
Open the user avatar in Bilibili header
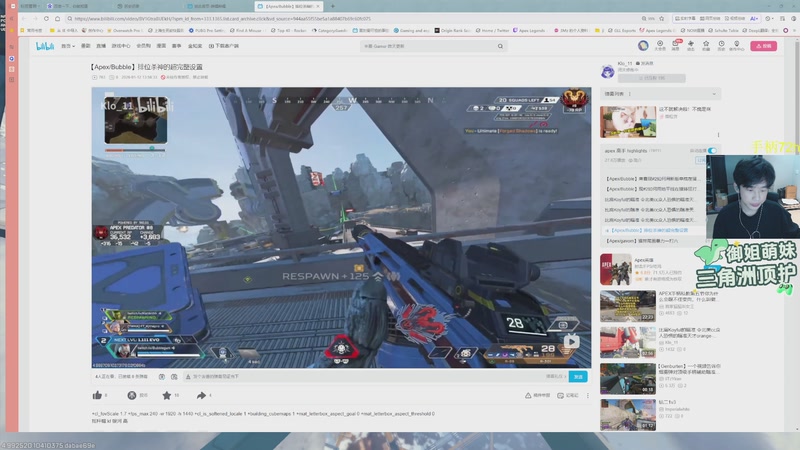point(643,45)
